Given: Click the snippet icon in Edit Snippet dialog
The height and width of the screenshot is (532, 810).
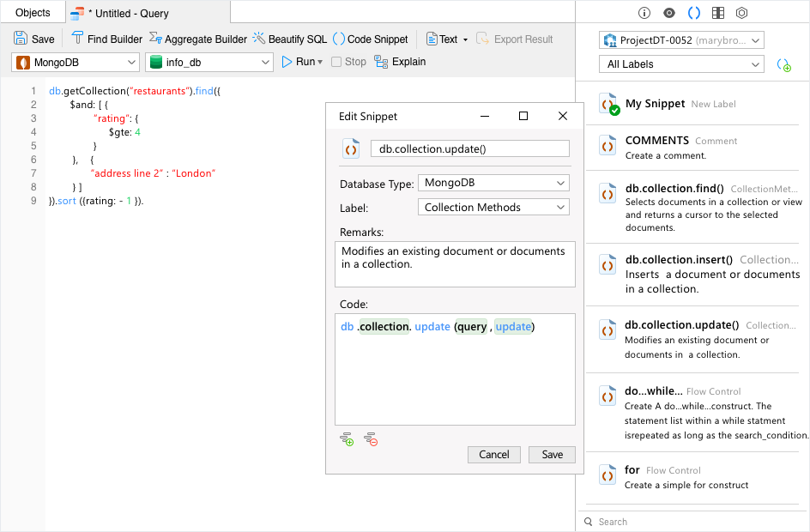Looking at the screenshot, I should [351, 148].
